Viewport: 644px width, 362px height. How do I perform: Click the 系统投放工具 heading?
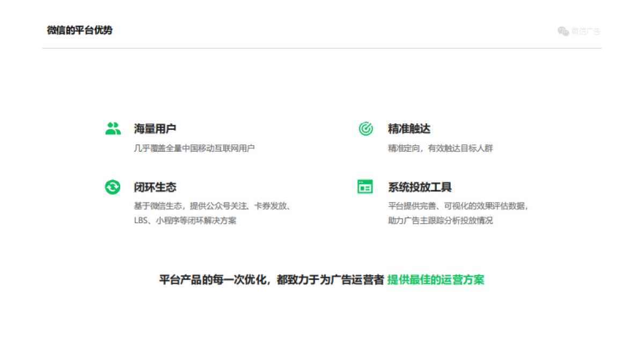click(x=418, y=187)
